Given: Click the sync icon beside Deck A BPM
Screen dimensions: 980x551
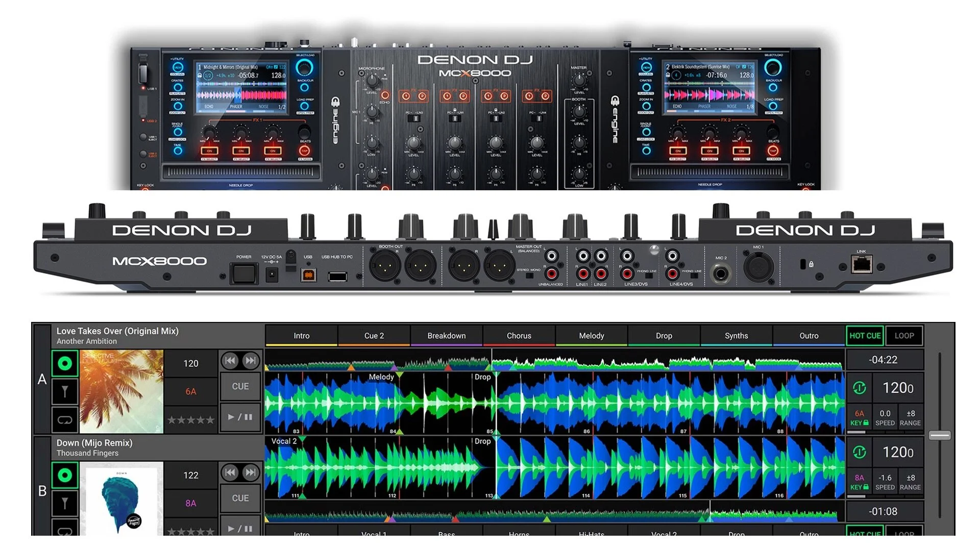Looking at the screenshot, I should pyautogui.click(x=860, y=388).
